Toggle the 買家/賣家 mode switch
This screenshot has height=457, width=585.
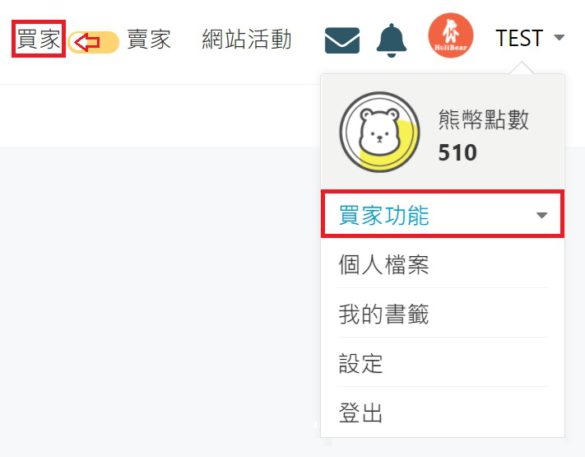pyautogui.click(x=94, y=42)
